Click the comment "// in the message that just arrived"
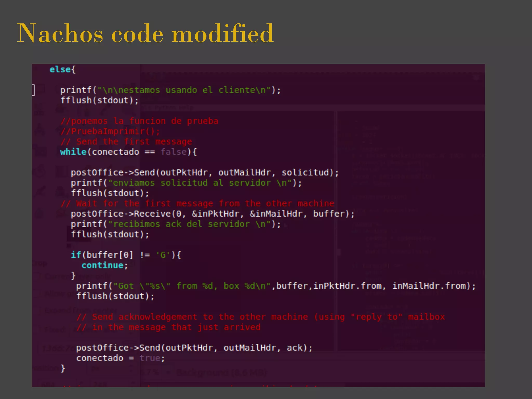The width and height of the screenshot is (532, 399). pyautogui.click(x=168, y=327)
